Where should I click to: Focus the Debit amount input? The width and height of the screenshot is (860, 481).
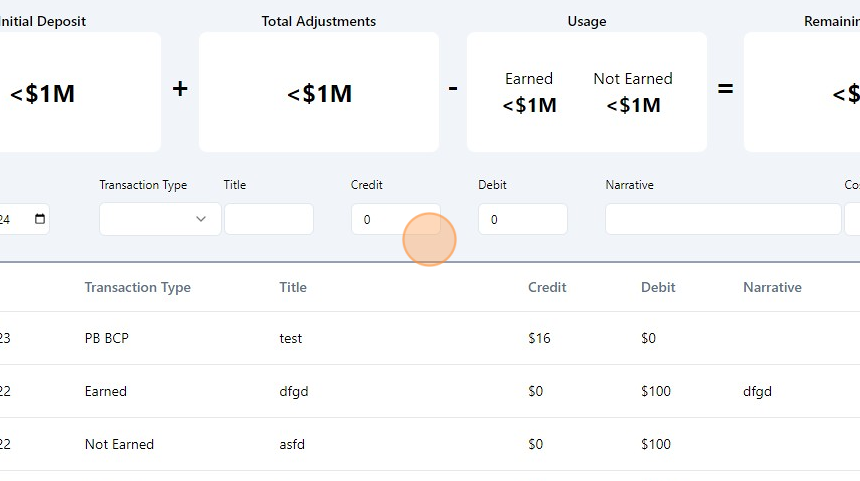click(522, 219)
